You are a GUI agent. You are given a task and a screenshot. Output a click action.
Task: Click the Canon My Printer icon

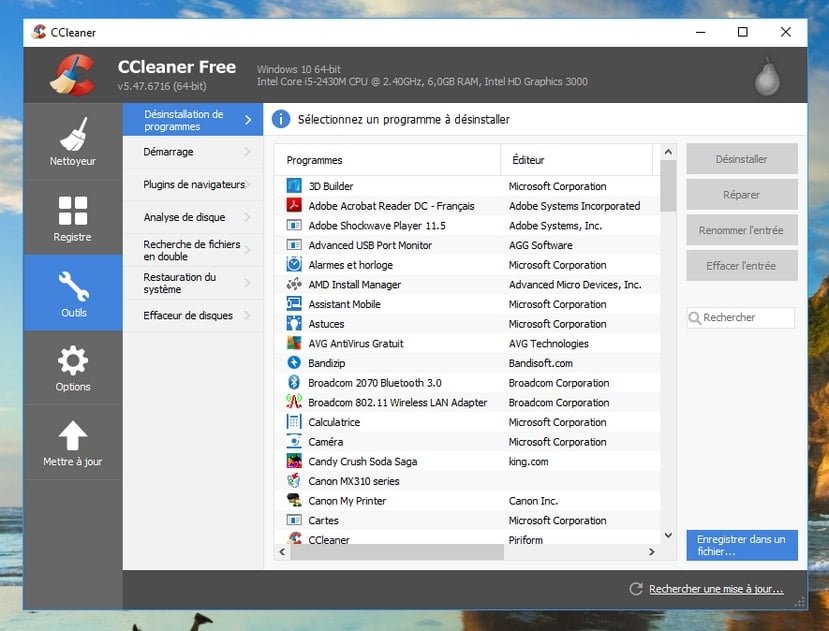pyautogui.click(x=294, y=500)
